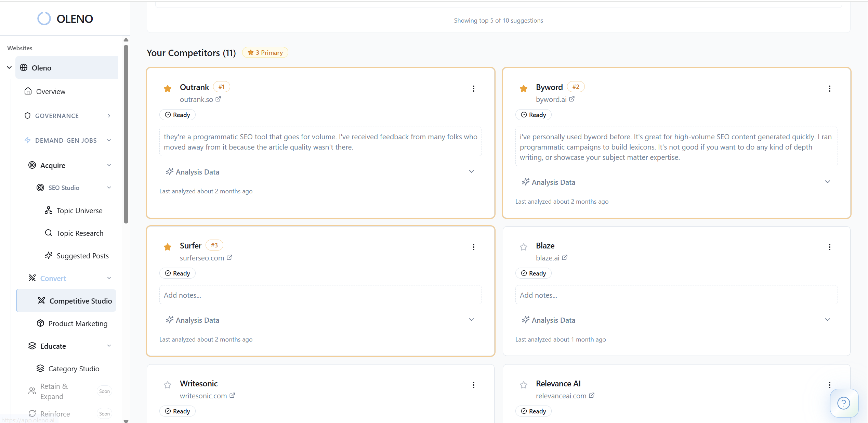Open Outrank card three-dot menu
Screen dimensions: 868x423
(x=473, y=89)
